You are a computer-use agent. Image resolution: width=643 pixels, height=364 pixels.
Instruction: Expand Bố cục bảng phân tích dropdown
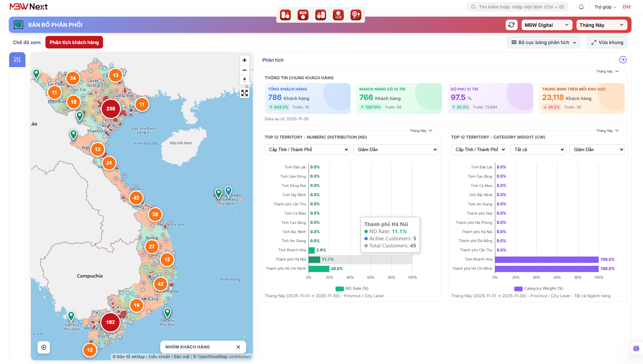pos(543,42)
